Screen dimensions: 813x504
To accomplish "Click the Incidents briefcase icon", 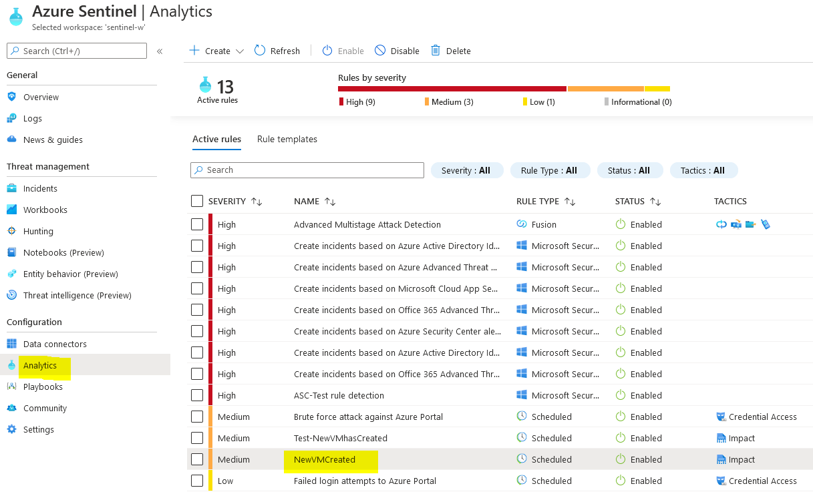I will tap(11, 188).
